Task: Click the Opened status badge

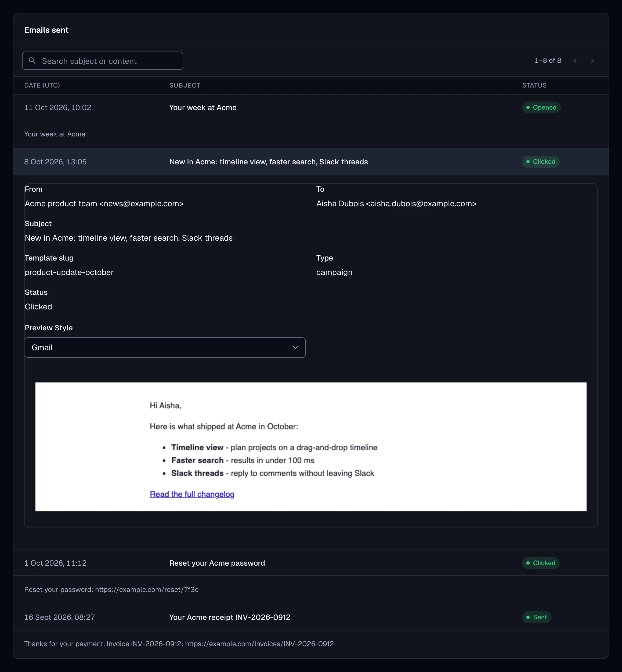Action: (x=541, y=107)
